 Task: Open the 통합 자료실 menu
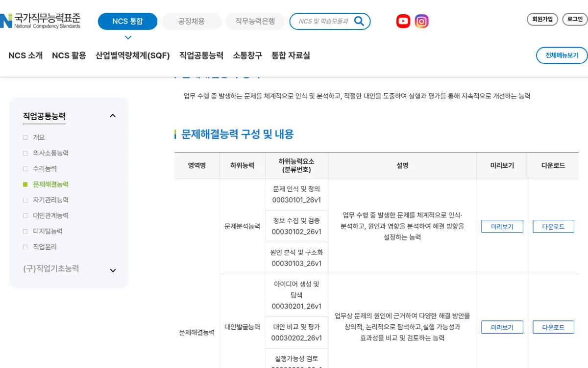(x=291, y=55)
